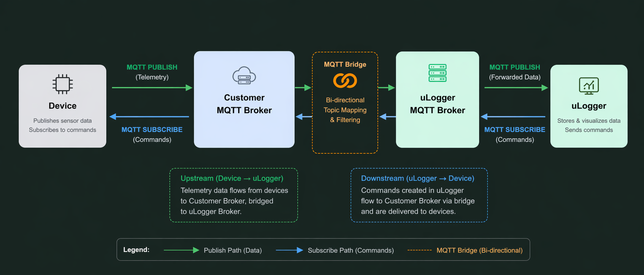Click the uLogger MQTT Broker server rack icon

tap(437, 73)
